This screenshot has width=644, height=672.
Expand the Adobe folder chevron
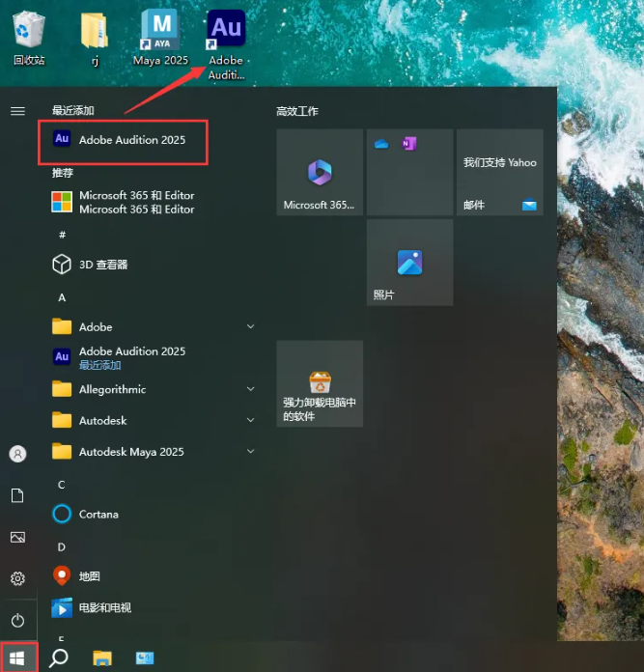coord(251,326)
